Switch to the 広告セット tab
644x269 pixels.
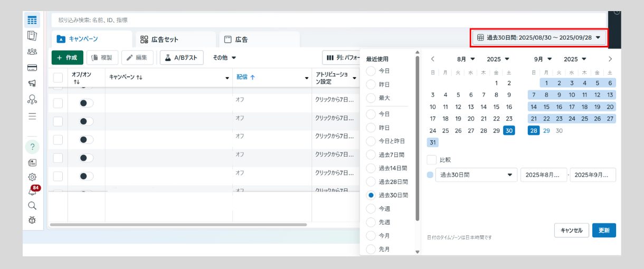pyautogui.click(x=175, y=40)
